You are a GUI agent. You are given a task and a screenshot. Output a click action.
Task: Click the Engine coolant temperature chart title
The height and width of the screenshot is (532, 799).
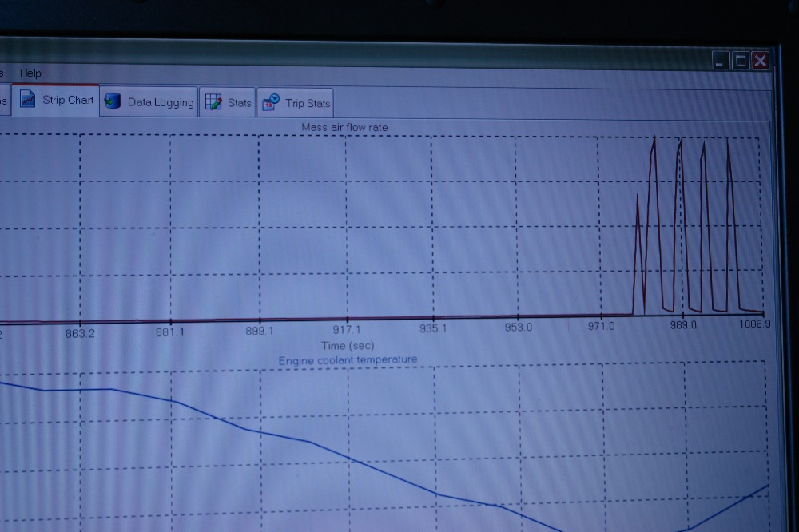coord(348,360)
